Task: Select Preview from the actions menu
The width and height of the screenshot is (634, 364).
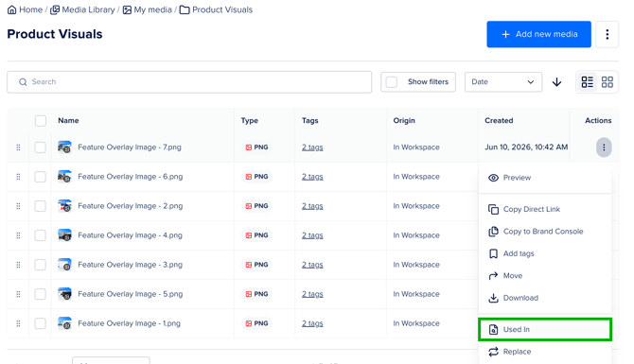Action: [545, 178]
